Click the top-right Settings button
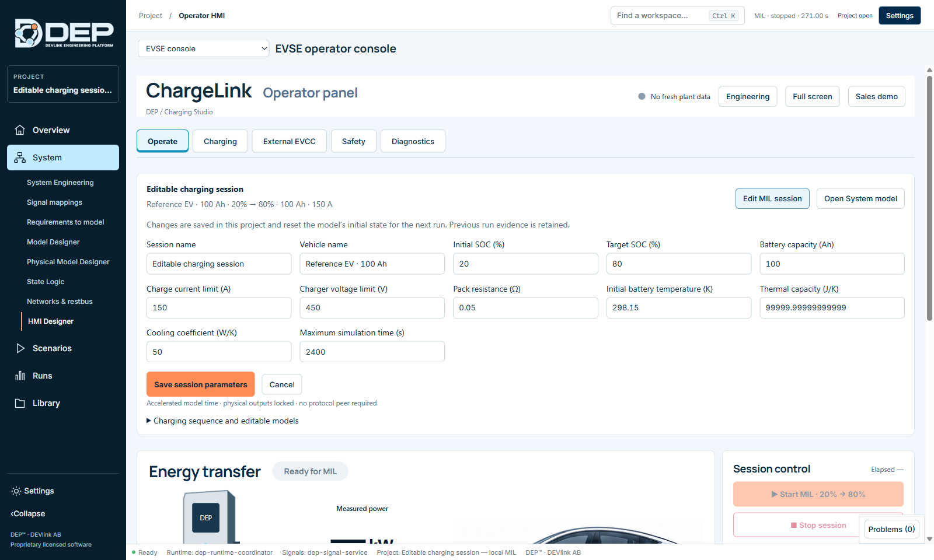This screenshot has height=560, width=934. (x=900, y=16)
